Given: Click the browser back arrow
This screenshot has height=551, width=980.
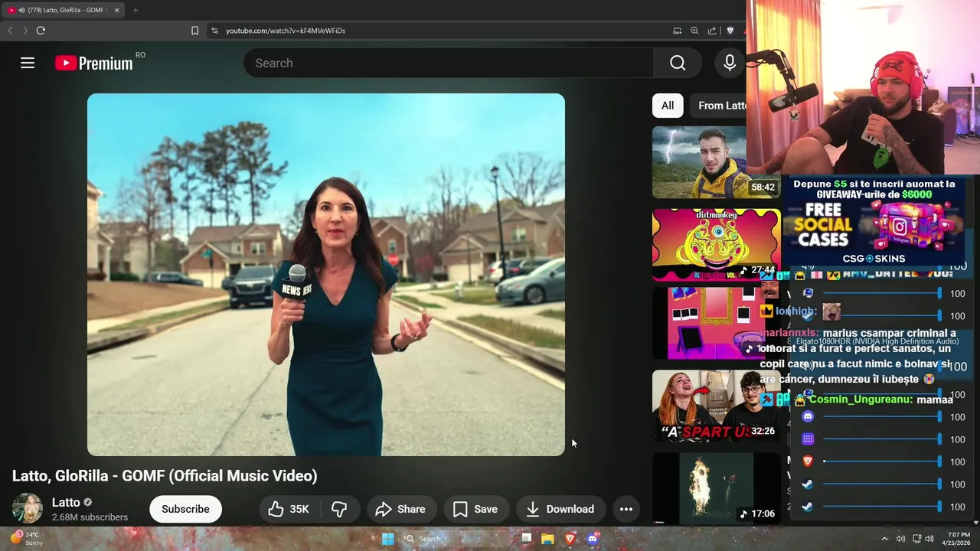Looking at the screenshot, I should [x=10, y=31].
